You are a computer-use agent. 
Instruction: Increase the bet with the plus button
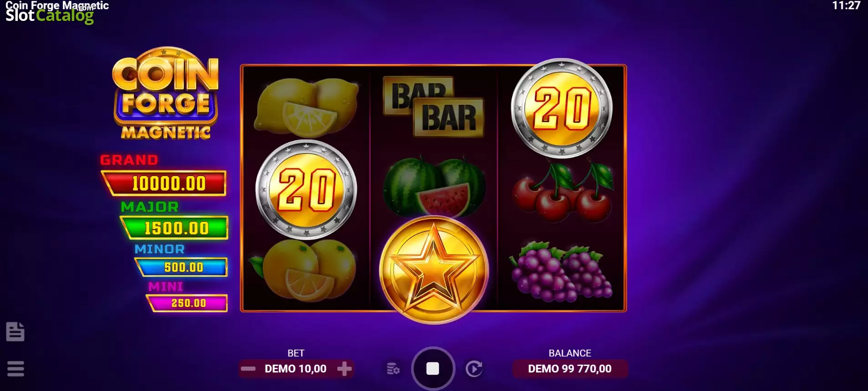pos(345,369)
